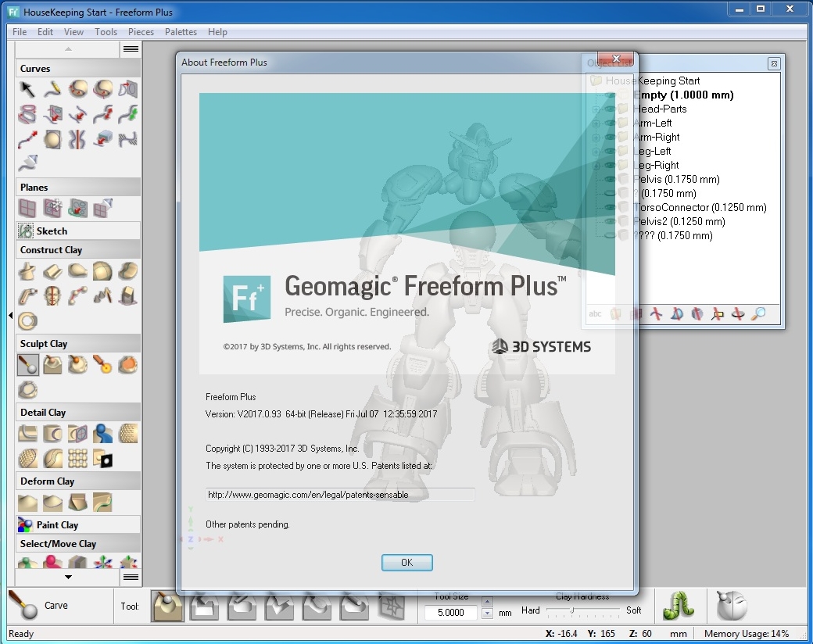The image size is (813, 644).
Task: Click the crossed-out sphere filter icon in Object List
Action: (697, 314)
